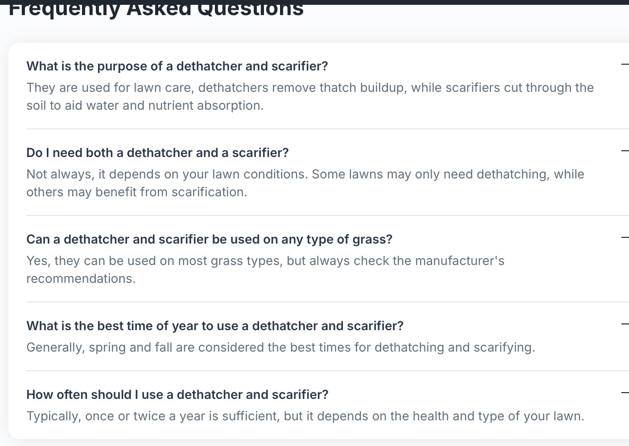
Task: Click the word 'recommendations.' in the grass answer
Action: (80, 279)
